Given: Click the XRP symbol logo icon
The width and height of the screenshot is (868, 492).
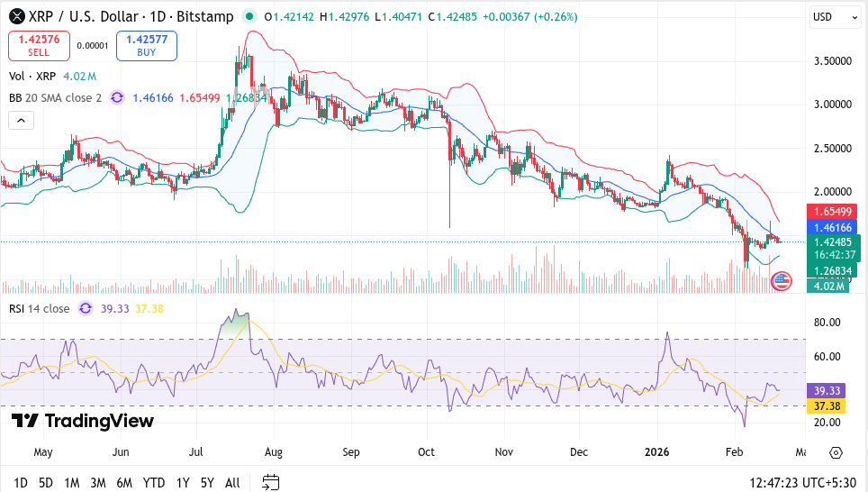Looking at the screenshot, I should [x=16, y=16].
